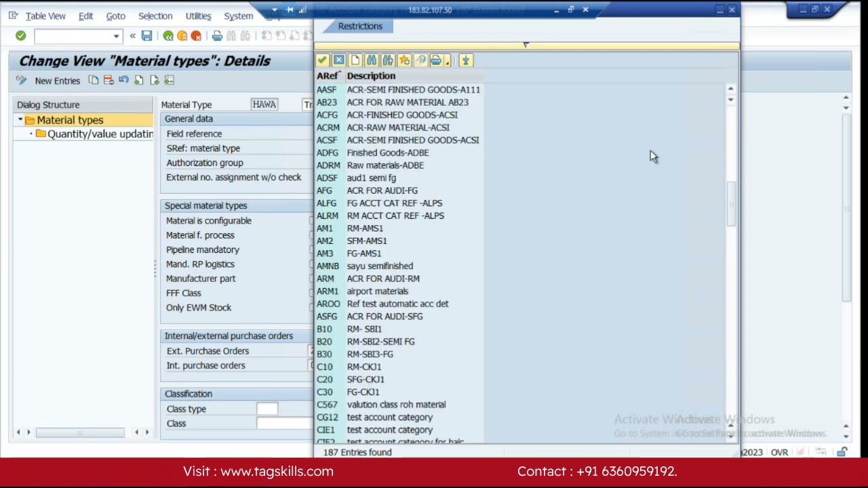This screenshot has height=488, width=868.
Task: Click the Print icon in main toolbar
Action: [x=217, y=36]
